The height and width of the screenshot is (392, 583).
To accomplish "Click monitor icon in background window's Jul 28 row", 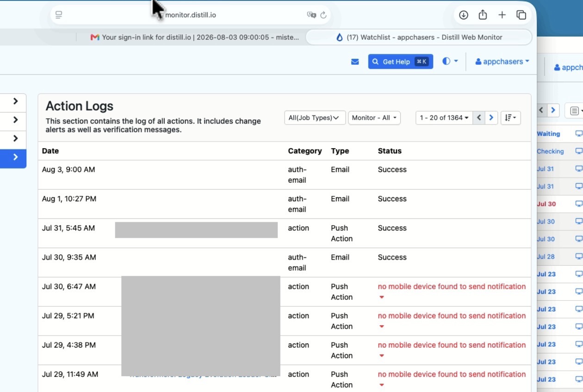I will coord(579,256).
